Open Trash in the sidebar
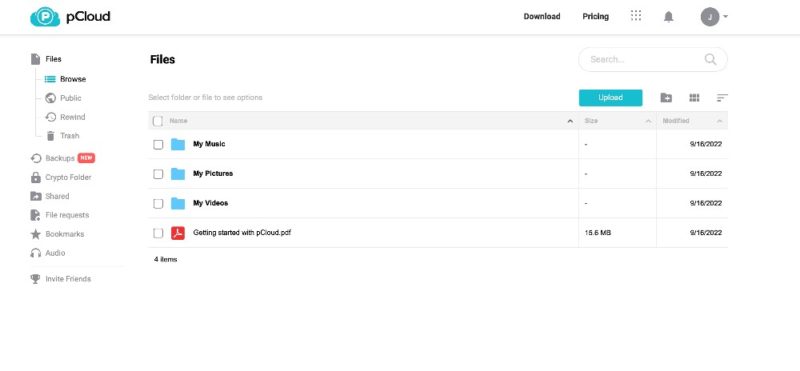 tap(69, 136)
